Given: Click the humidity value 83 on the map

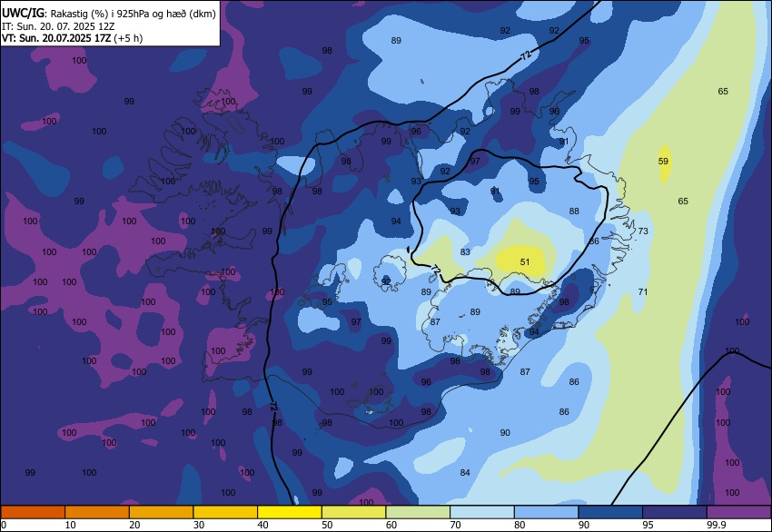Looking at the screenshot, I should click(465, 251).
